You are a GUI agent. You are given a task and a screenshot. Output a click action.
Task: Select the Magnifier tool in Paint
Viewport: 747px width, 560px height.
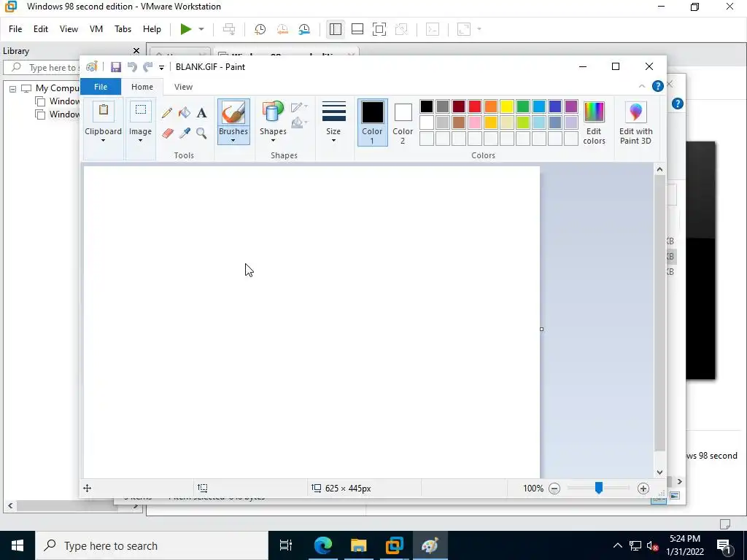(201, 133)
